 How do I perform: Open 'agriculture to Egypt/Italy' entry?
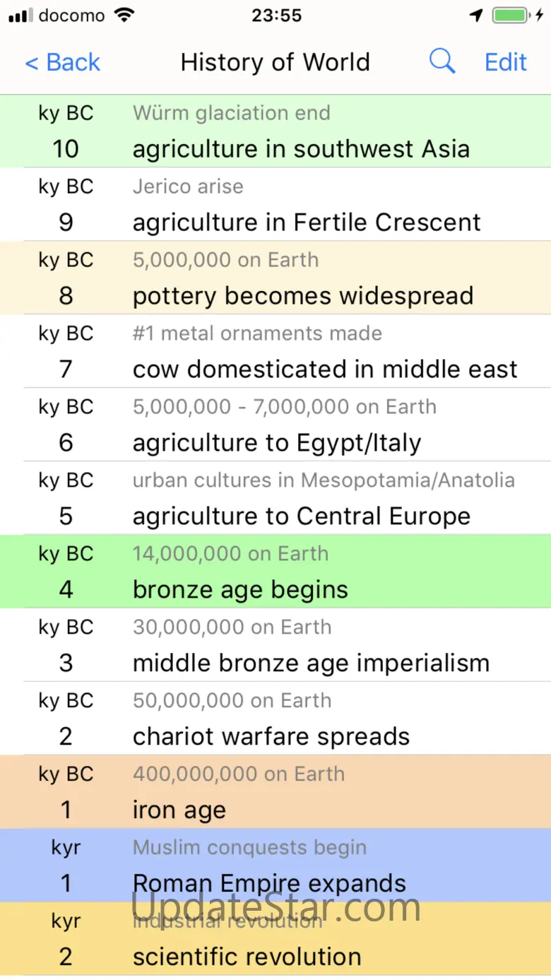point(277,443)
